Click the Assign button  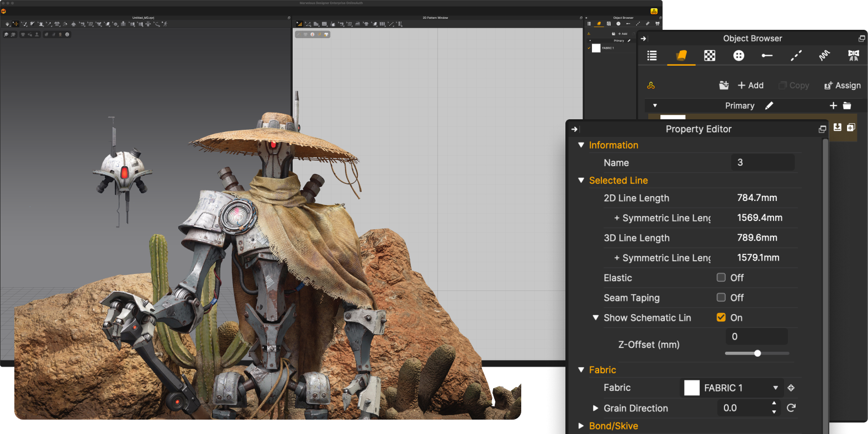pos(842,85)
